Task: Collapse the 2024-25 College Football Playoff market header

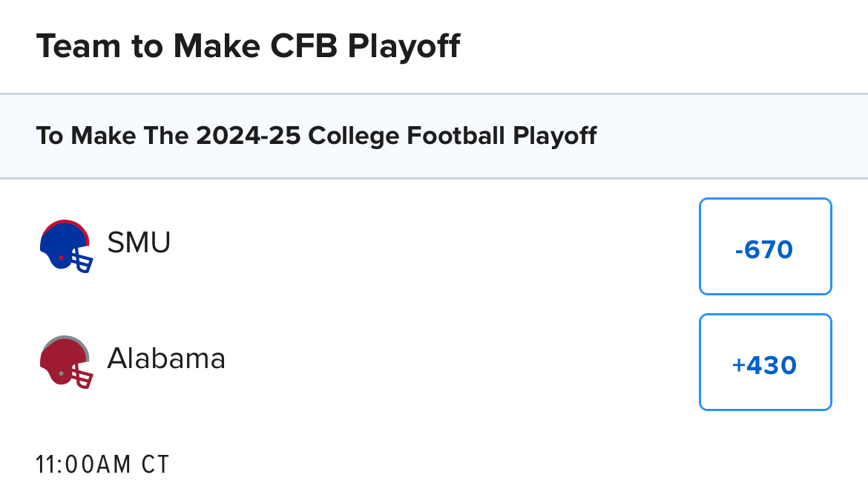Action: 316,137
